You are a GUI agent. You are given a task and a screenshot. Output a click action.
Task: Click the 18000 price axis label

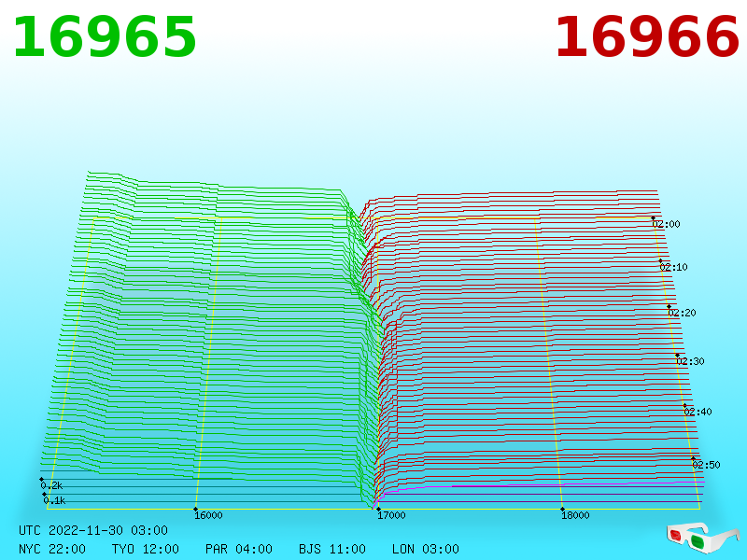575,515
